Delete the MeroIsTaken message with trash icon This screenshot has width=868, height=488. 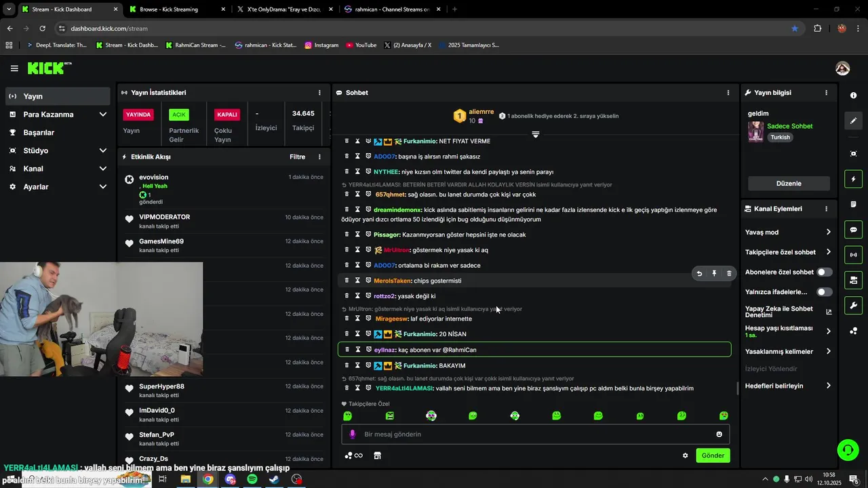729,273
